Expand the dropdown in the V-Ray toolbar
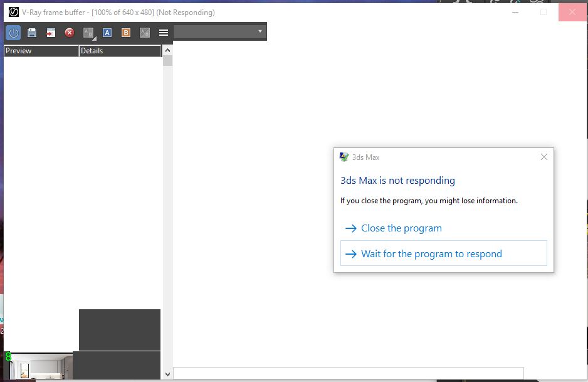 coord(260,31)
